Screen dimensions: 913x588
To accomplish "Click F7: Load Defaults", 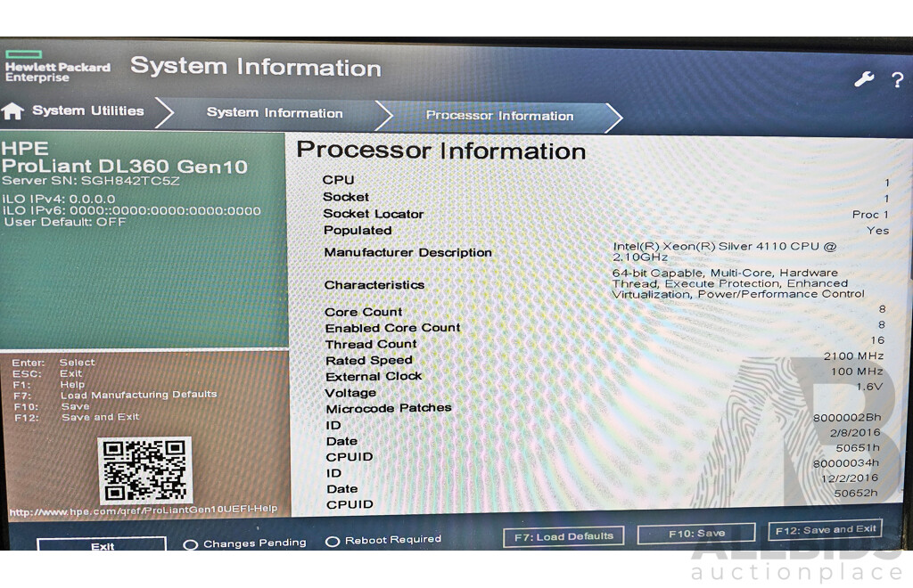I will tap(563, 535).
